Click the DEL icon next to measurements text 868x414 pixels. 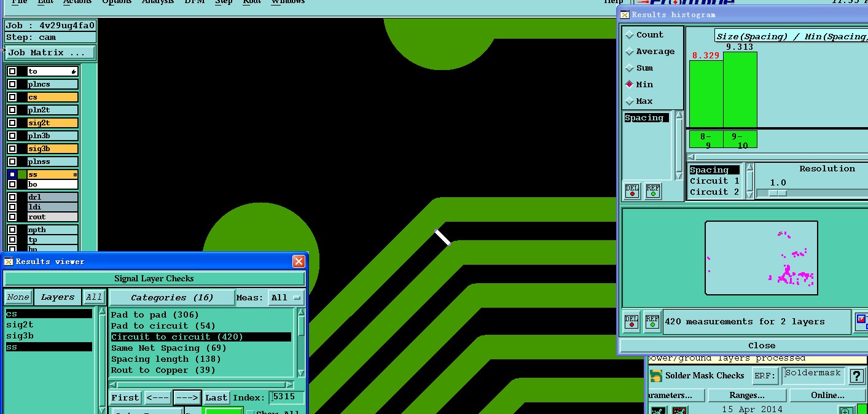click(632, 322)
